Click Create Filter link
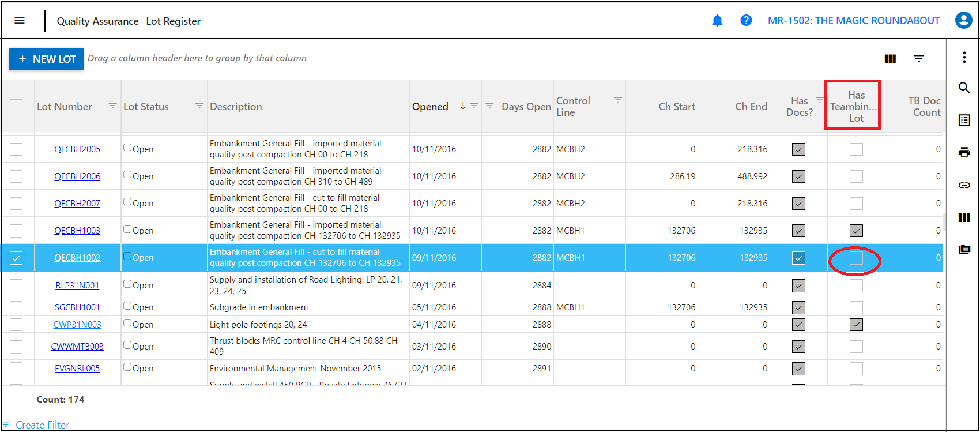 pyautogui.click(x=42, y=425)
